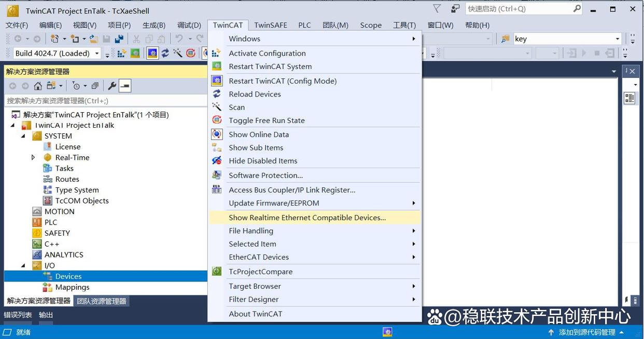Expand the Target Browser submenu
This screenshot has height=339, width=644.
[x=314, y=286]
